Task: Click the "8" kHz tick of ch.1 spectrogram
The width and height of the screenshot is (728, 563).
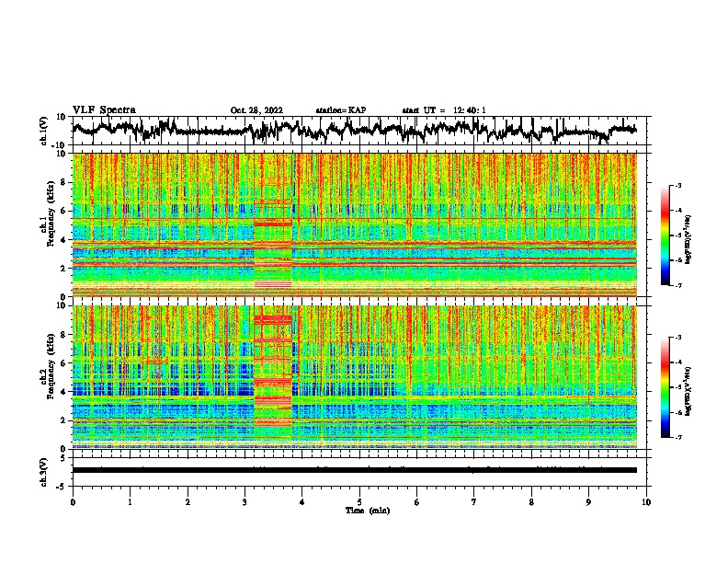Action: tap(63, 182)
